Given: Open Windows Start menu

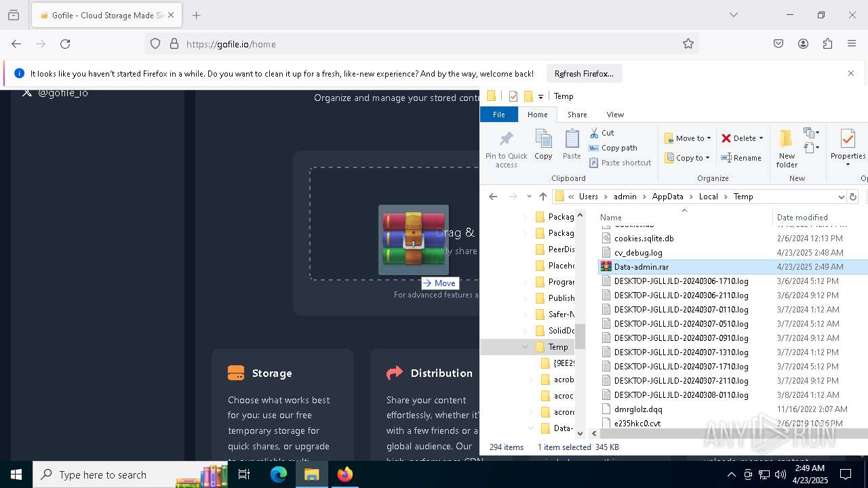Looking at the screenshot, I should [x=16, y=474].
